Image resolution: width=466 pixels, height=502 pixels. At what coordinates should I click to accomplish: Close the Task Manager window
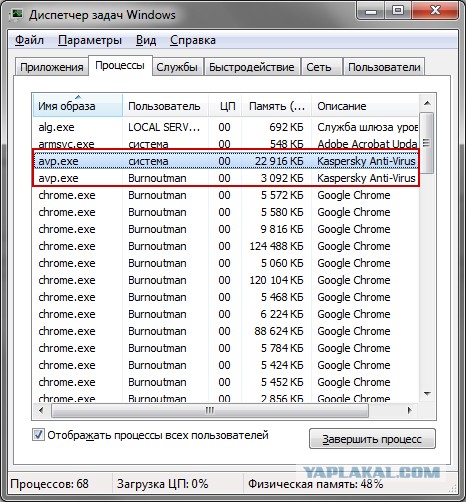coord(435,11)
